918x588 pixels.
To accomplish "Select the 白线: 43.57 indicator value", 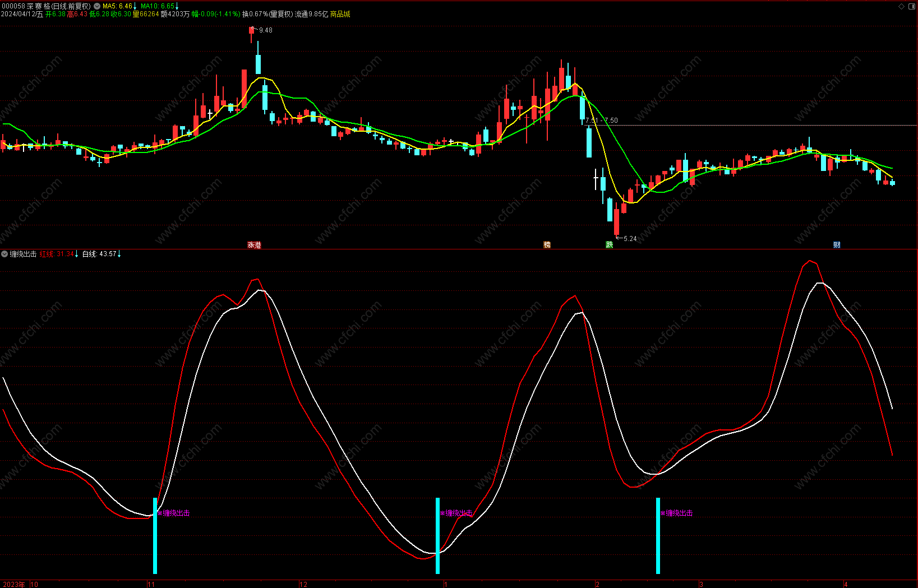I will point(99,254).
